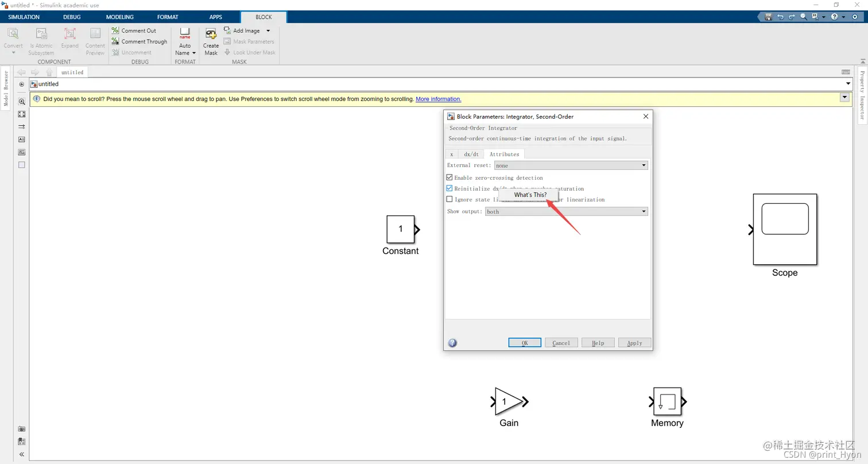Expand the Add Image dropdown arrow
The image size is (868, 464).
[268, 30]
